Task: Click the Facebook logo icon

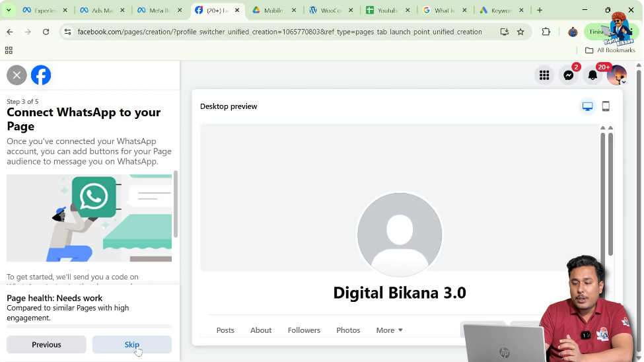Action: [x=41, y=75]
